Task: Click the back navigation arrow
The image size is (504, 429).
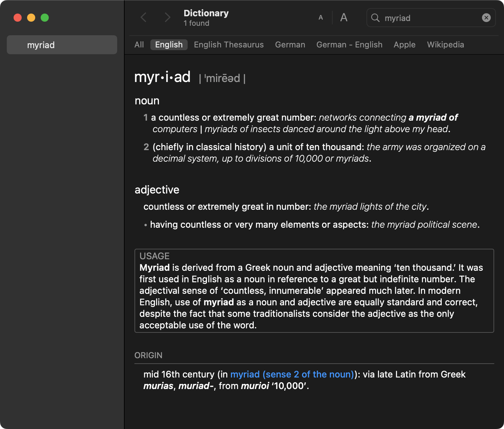Action: click(144, 17)
